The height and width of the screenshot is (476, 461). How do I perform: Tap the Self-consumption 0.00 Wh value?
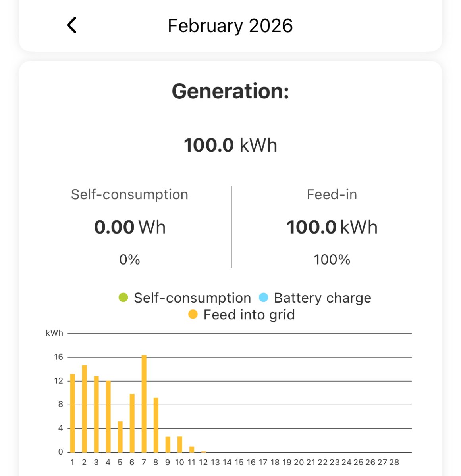(x=130, y=227)
